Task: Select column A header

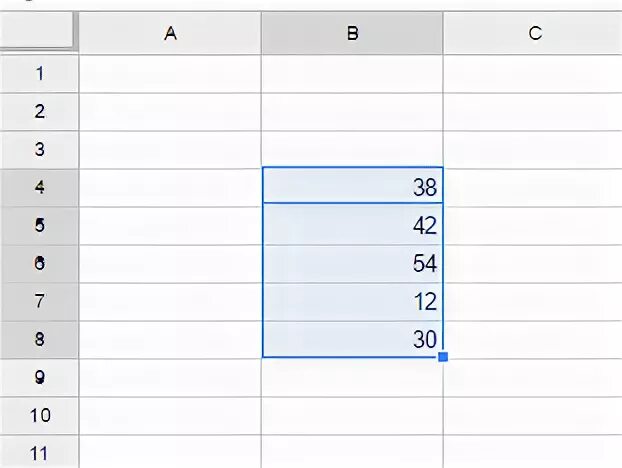Action: tap(170, 33)
